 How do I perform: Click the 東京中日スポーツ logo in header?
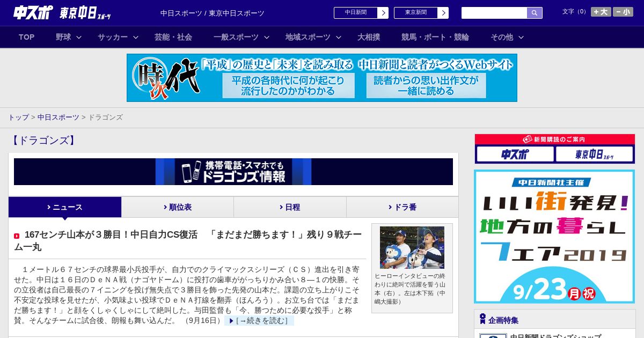[x=85, y=13]
